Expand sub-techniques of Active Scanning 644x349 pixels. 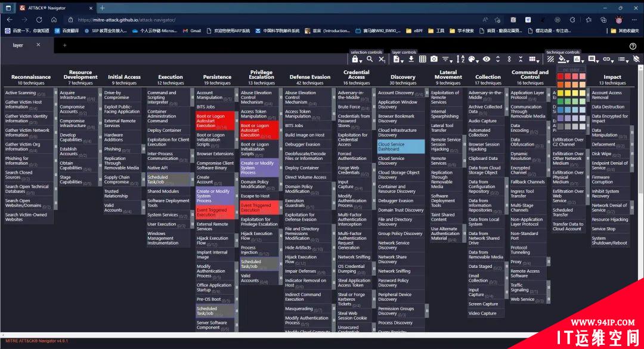click(55, 93)
